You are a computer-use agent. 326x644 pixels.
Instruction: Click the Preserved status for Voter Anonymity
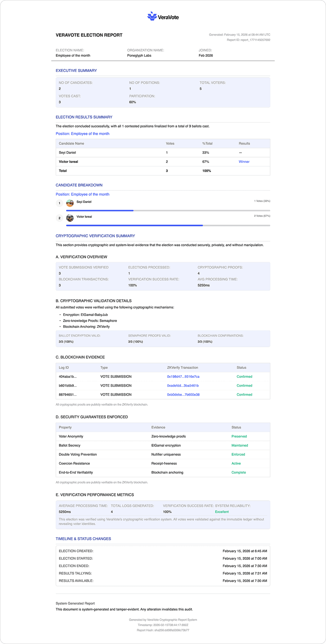239,436
